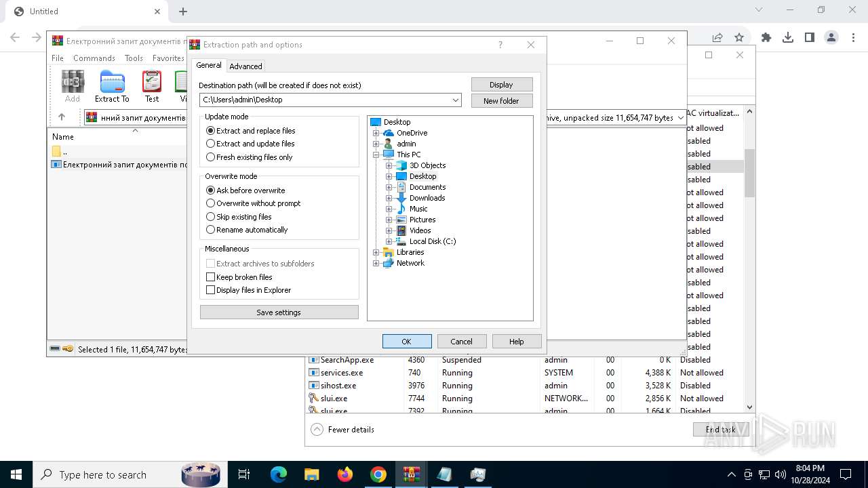Click the New folder button
This screenshot has width=868, height=488.
(501, 101)
